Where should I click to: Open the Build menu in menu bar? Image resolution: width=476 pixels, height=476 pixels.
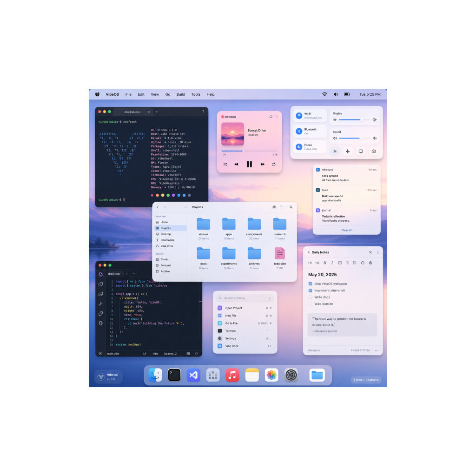click(x=181, y=94)
